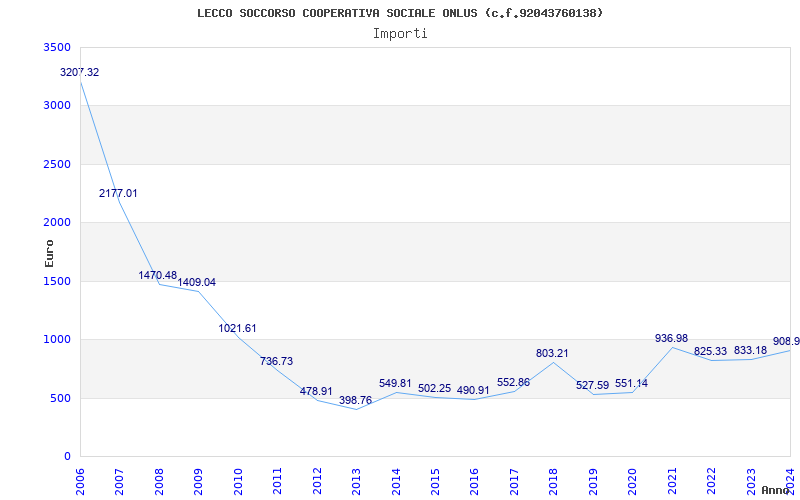Click the 1021.61 data label
The image size is (800, 500).
pyautogui.click(x=237, y=329)
